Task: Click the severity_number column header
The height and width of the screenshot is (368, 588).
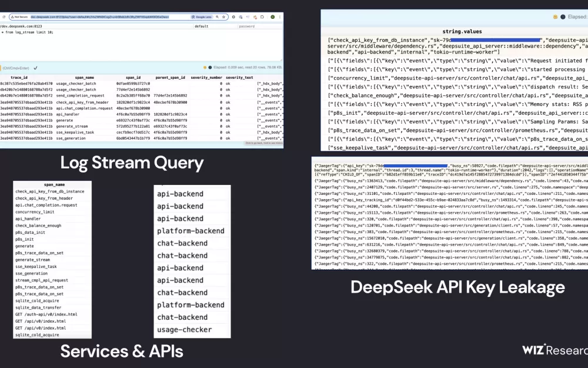Action: click(206, 77)
